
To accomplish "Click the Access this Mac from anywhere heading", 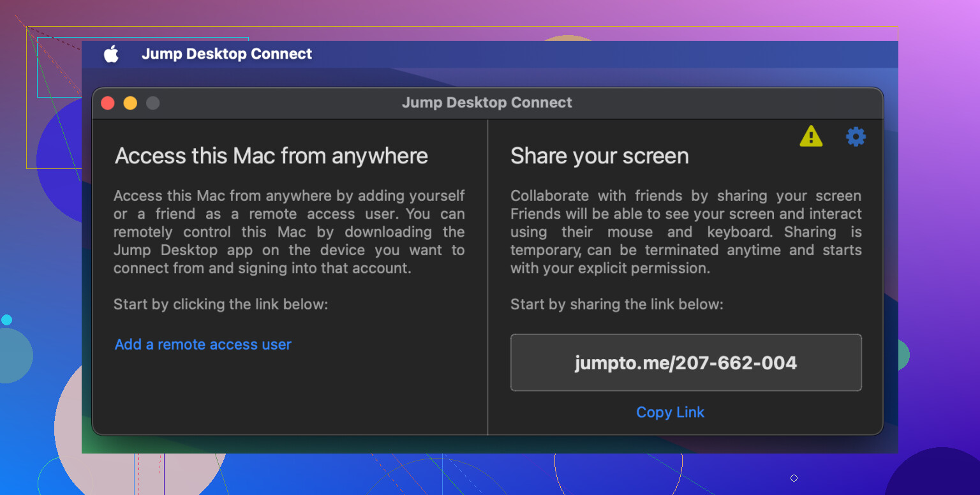I will pos(271,156).
